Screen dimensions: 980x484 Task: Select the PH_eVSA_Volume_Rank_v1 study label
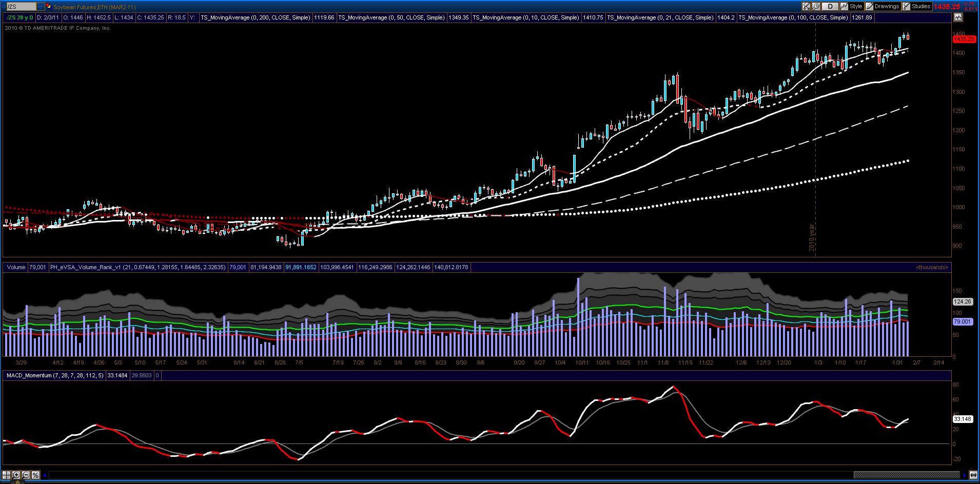coord(138,267)
